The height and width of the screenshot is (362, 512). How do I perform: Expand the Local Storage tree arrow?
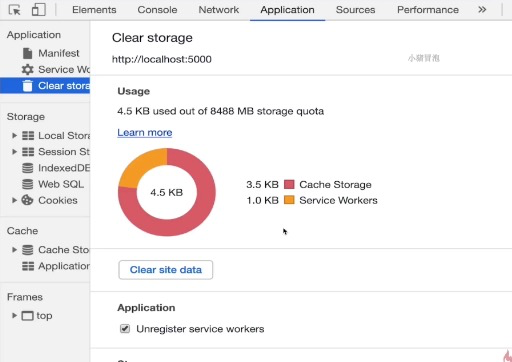click(x=14, y=135)
